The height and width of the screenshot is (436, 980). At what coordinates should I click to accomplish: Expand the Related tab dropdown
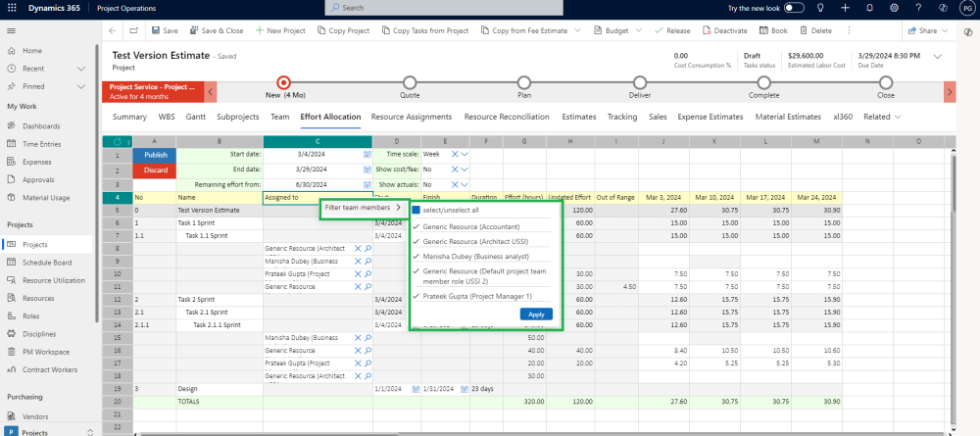click(x=881, y=117)
